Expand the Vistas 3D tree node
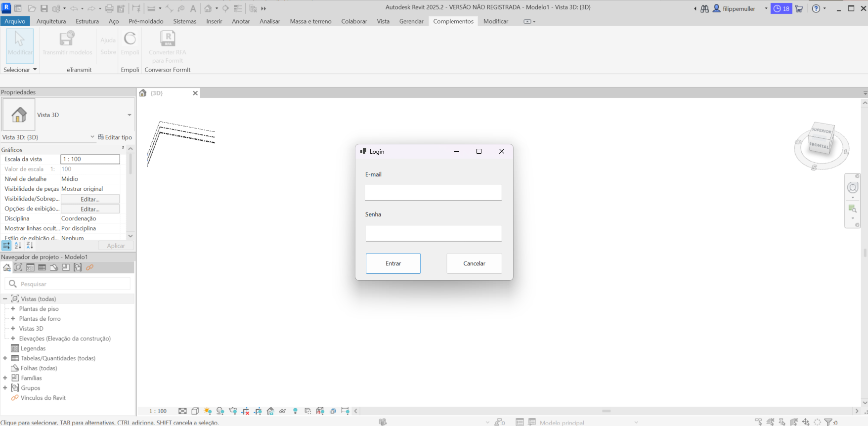The width and height of the screenshot is (868, 426). click(13, 329)
